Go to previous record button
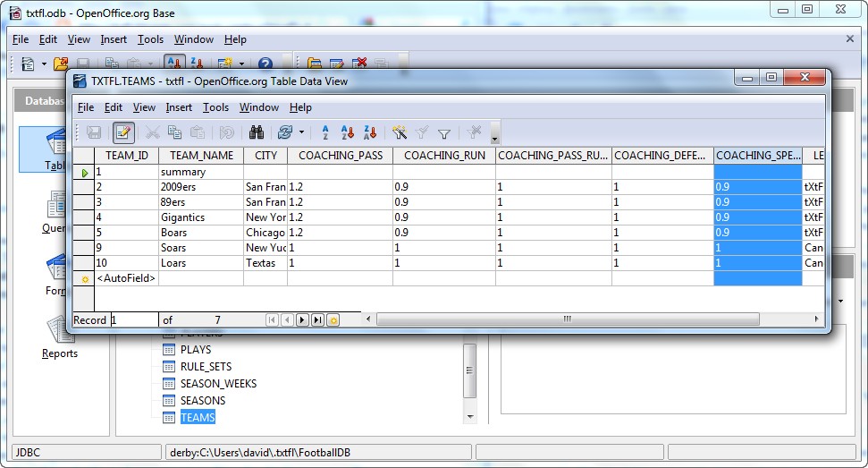Screen dimensions: 868x468 pyautogui.click(x=287, y=320)
